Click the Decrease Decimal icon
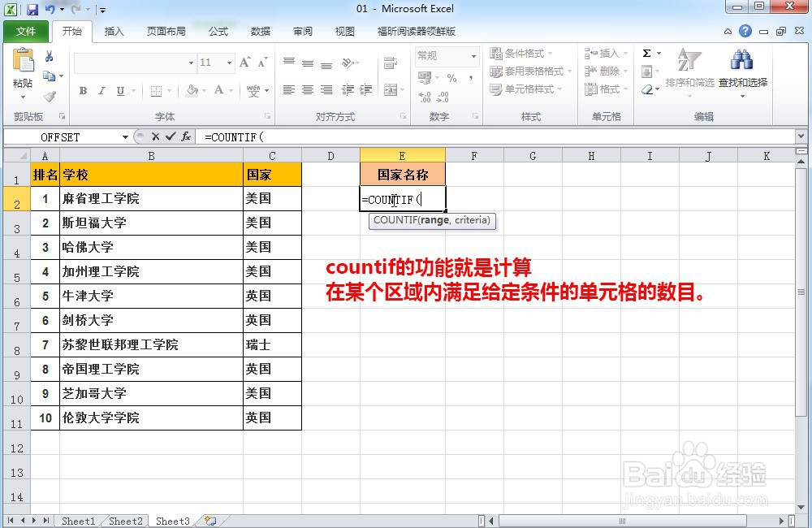This screenshot has height=528, width=812. click(x=443, y=97)
